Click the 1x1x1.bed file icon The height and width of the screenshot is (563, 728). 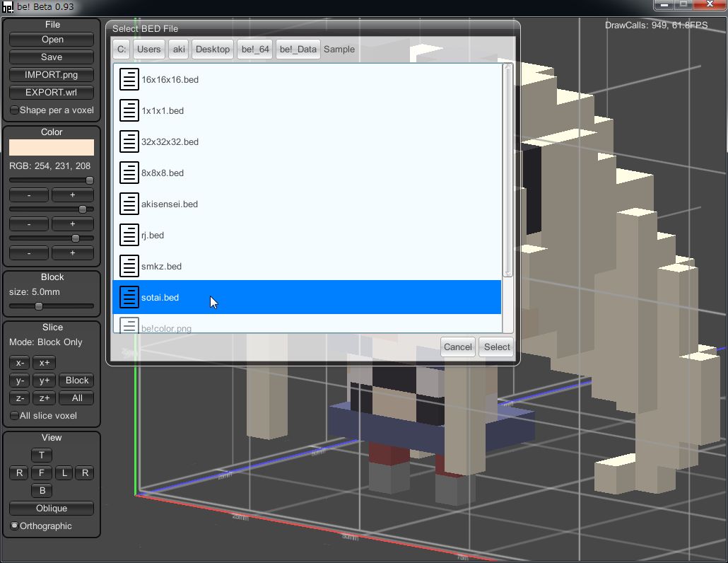[129, 110]
